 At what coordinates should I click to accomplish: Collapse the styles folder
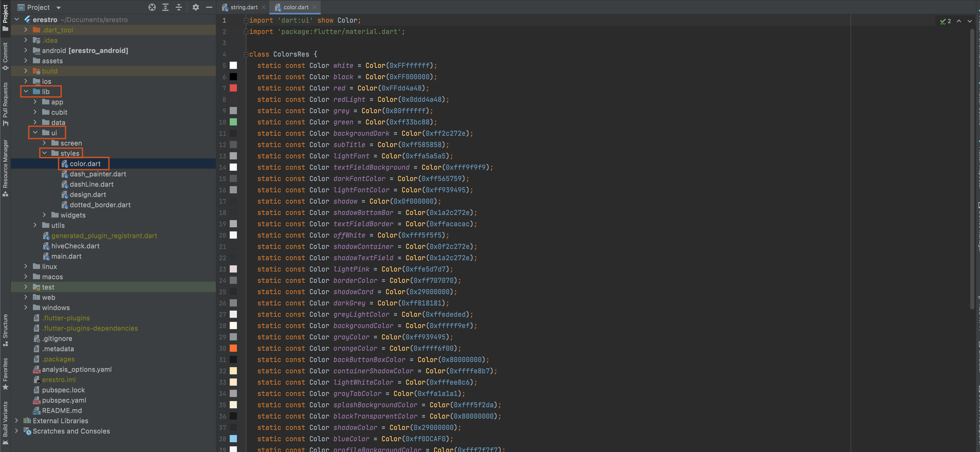(x=44, y=153)
